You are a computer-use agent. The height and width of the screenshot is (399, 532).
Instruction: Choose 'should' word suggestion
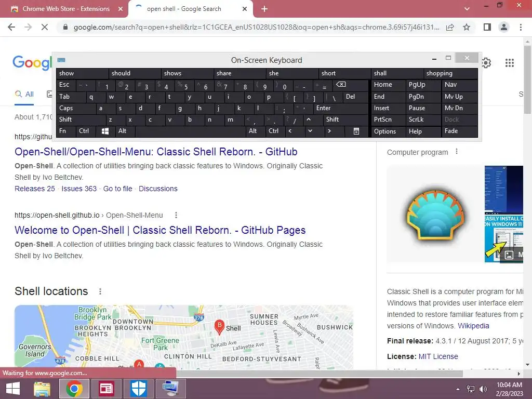[x=135, y=73]
